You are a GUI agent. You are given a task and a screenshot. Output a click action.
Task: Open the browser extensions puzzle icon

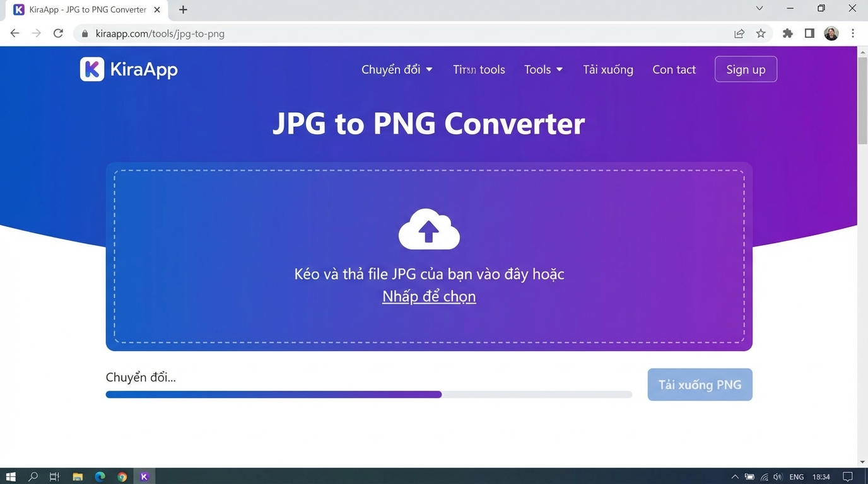pyautogui.click(x=787, y=33)
